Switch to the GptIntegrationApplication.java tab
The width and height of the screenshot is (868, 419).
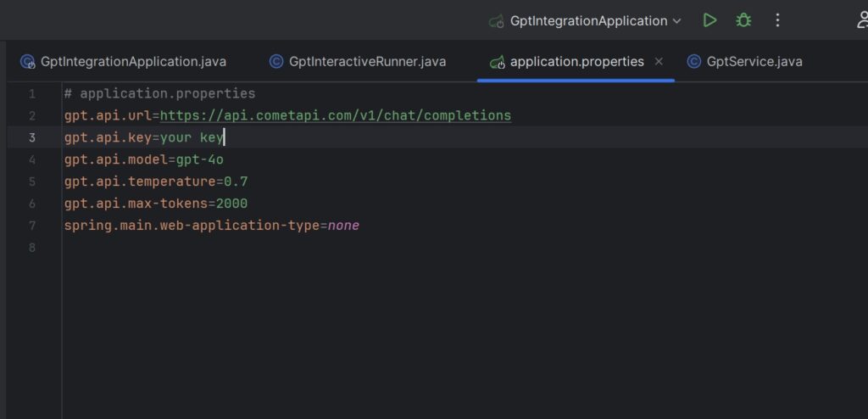(x=133, y=61)
